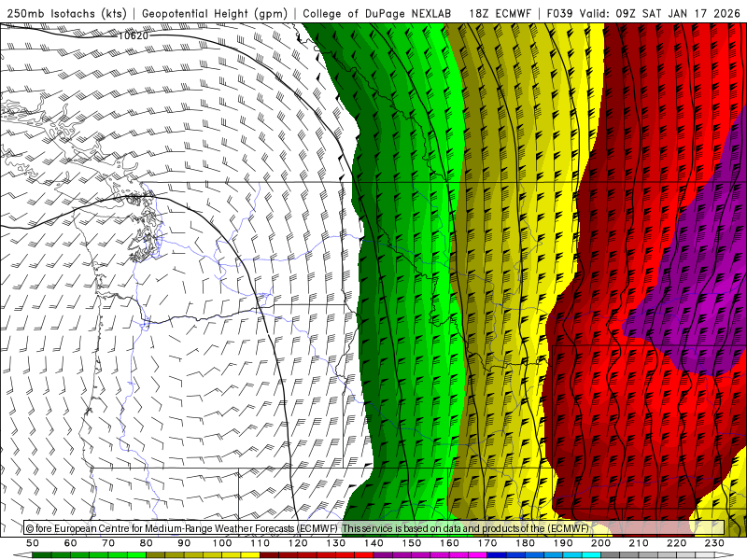Click the legend value "160"
The width and height of the screenshot is (747, 560).
[449, 543]
